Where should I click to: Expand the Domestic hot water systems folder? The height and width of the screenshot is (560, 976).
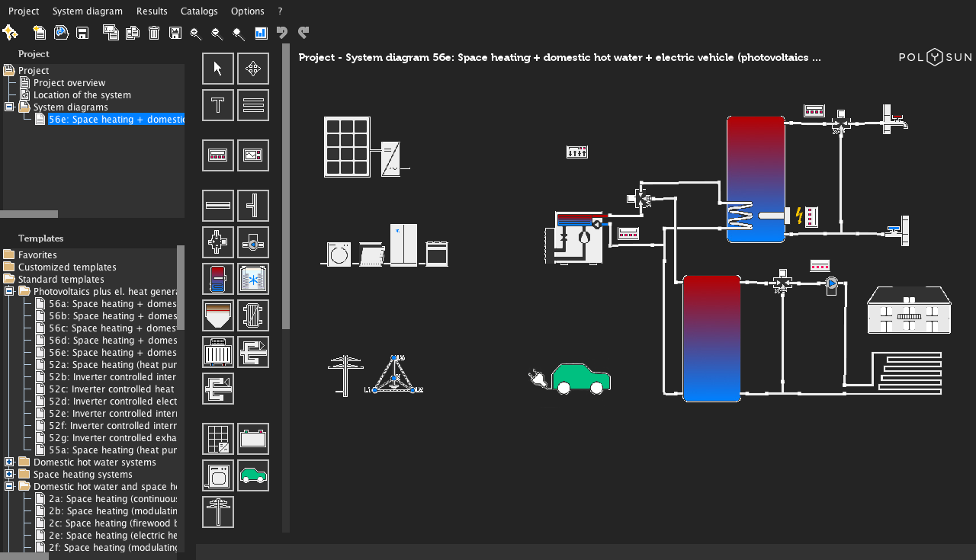click(9, 462)
